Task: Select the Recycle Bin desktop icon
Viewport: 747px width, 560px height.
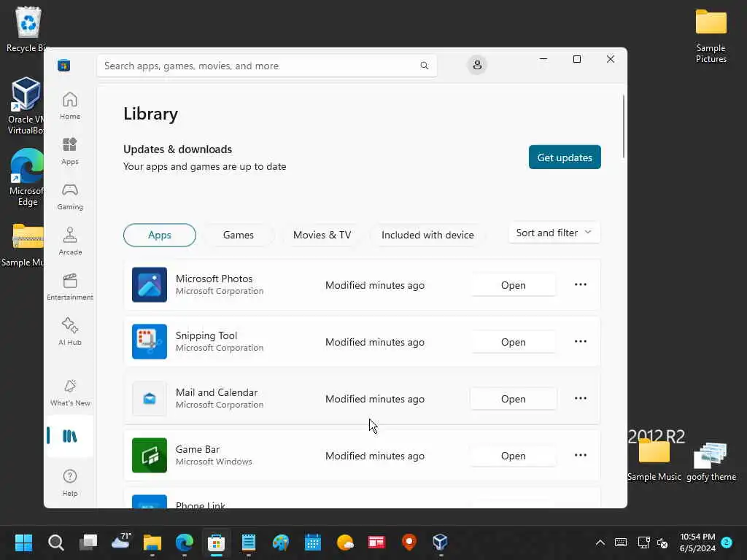Action: point(27,29)
